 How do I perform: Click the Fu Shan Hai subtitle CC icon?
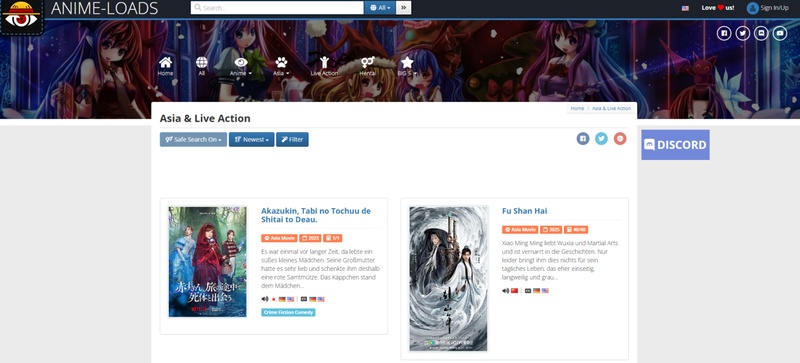point(528,291)
